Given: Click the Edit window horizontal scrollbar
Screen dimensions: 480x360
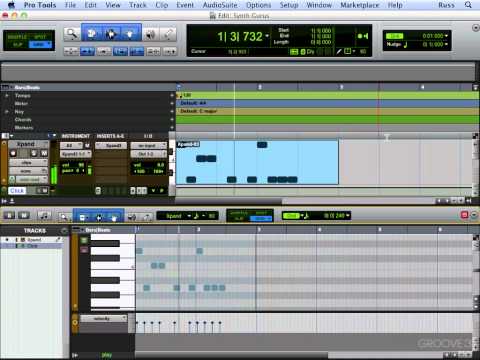Looking at the screenshot, I should 229,201.
